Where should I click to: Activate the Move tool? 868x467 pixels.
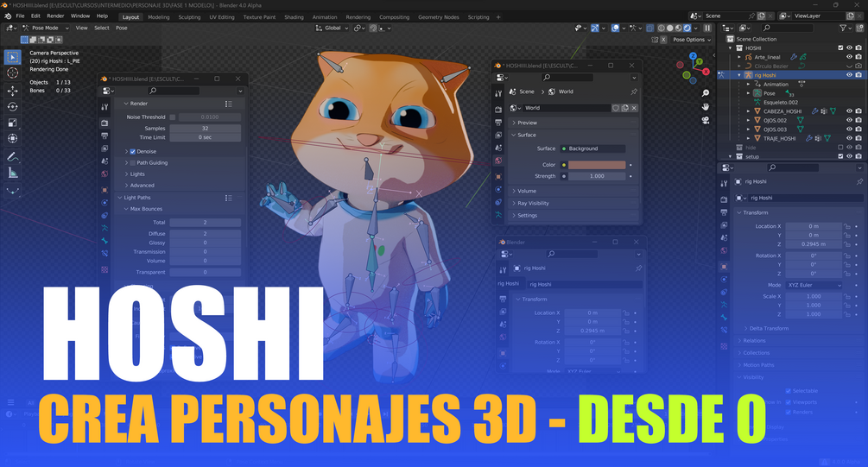tap(13, 90)
